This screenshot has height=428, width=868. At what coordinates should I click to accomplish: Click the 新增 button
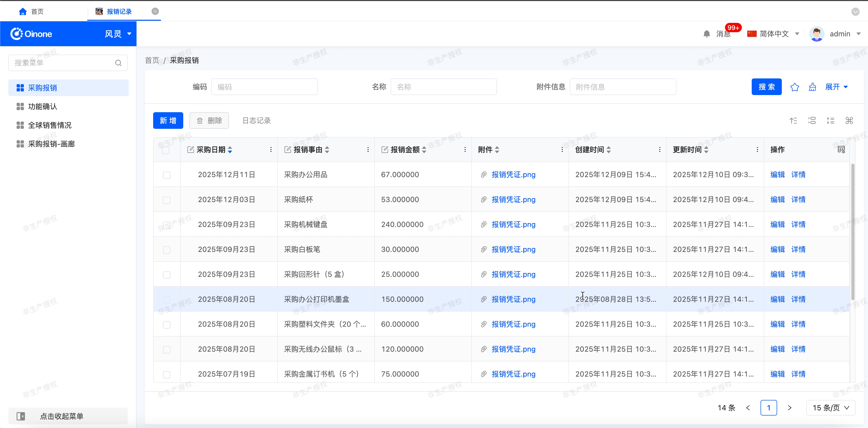[168, 121]
